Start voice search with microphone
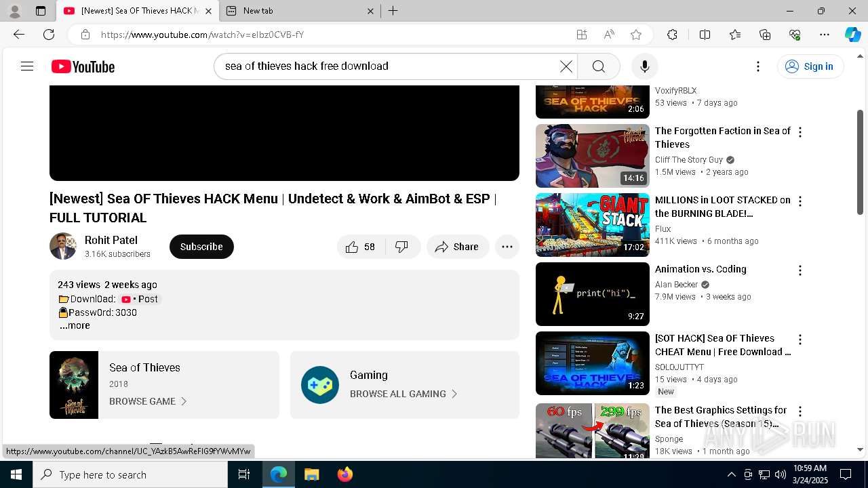 pyautogui.click(x=645, y=66)
